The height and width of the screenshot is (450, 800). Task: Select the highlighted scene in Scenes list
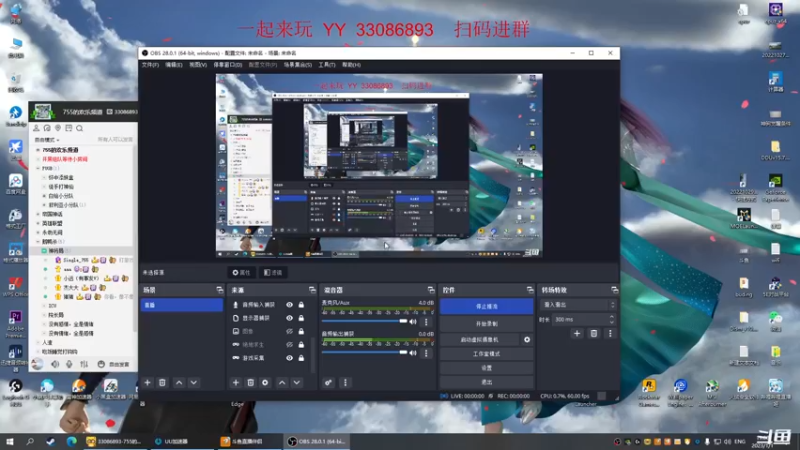click(x=182, y=305)
